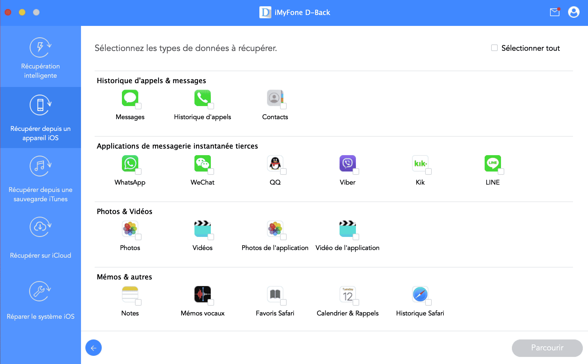Image resolution: width=588 pixels, height=364 pixels.
Task: Click the Vidéo de l'application icon
Action: 348,229
